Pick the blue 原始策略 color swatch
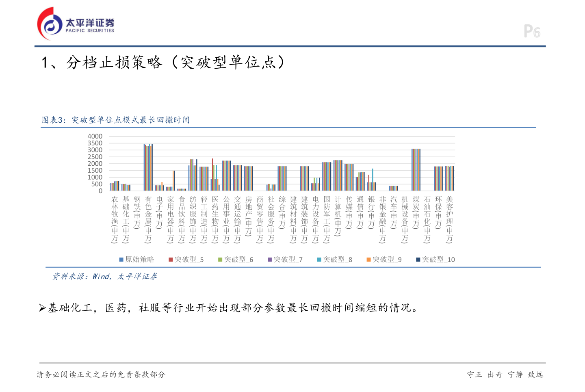This screenshot has width=585, height=392. (121, 259)
